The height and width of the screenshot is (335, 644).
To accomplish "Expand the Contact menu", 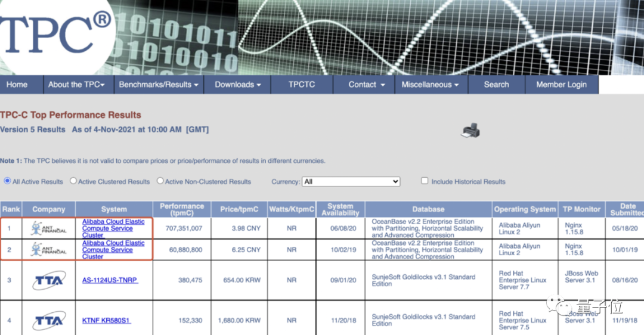I will pyautogui.click(x=364, y=85).
